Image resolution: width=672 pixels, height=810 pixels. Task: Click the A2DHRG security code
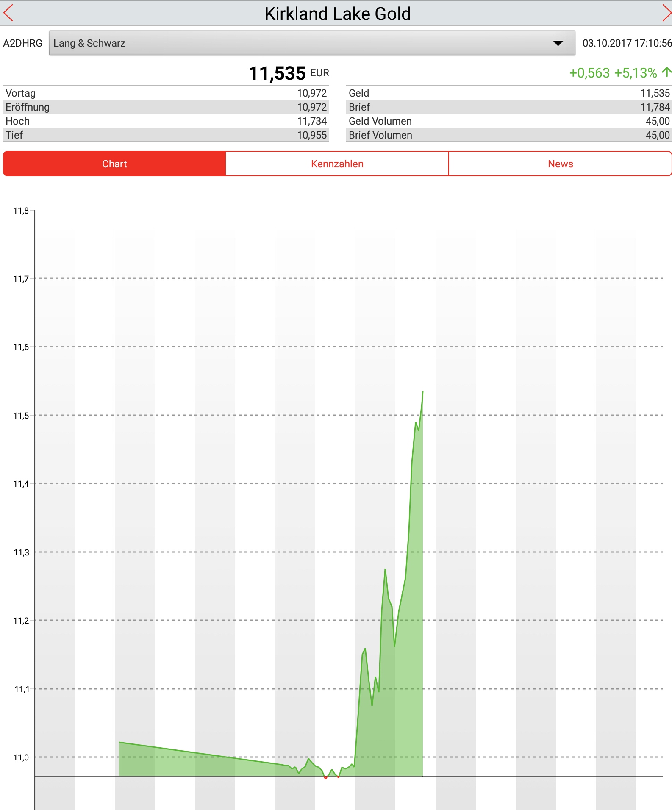[x=23, y=43]
